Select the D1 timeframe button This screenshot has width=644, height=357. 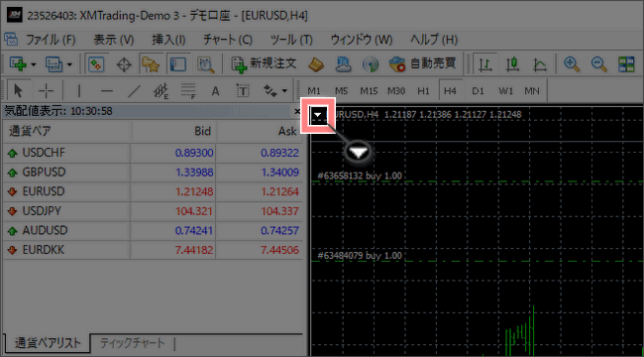pyautogui.click(x=478, y=91)
